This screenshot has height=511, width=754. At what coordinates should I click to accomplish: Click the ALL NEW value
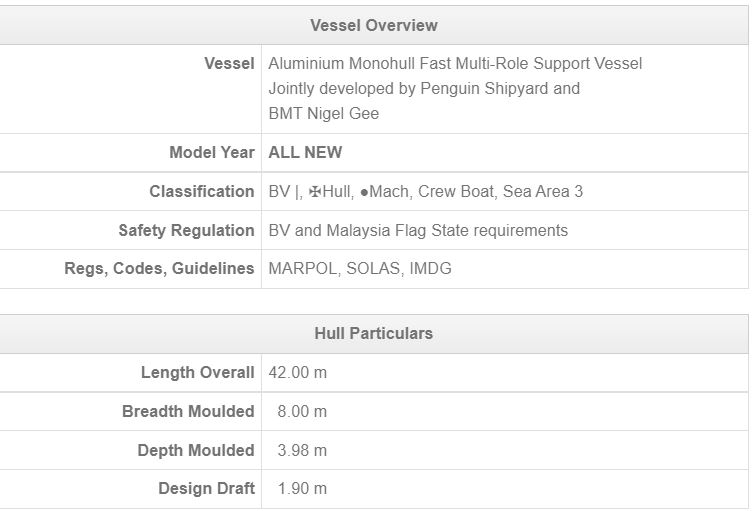305,152
